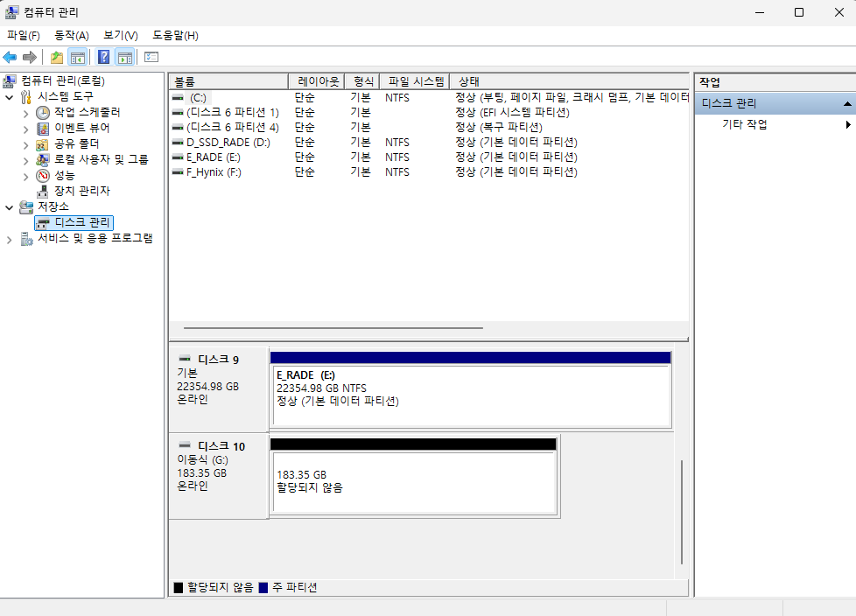Click the 장치 관리자 icon
This screenshot has height=616, width=856.
43,192
